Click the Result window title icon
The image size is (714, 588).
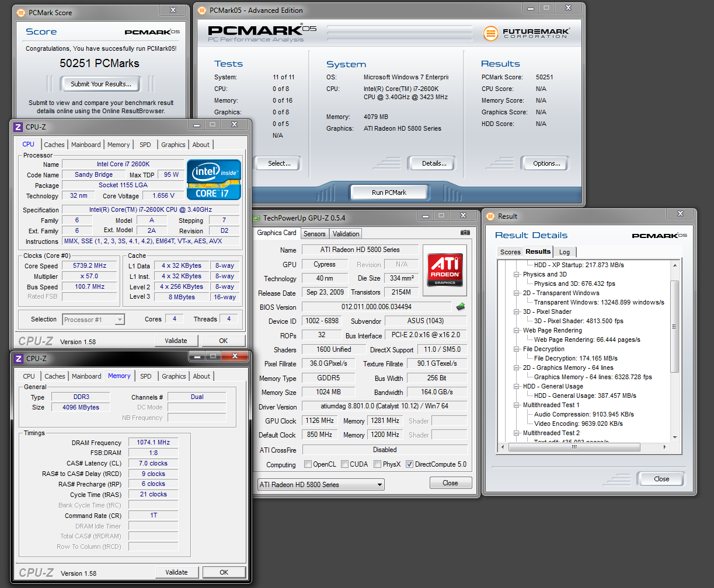pyautogui.click(x=490, y=216)
